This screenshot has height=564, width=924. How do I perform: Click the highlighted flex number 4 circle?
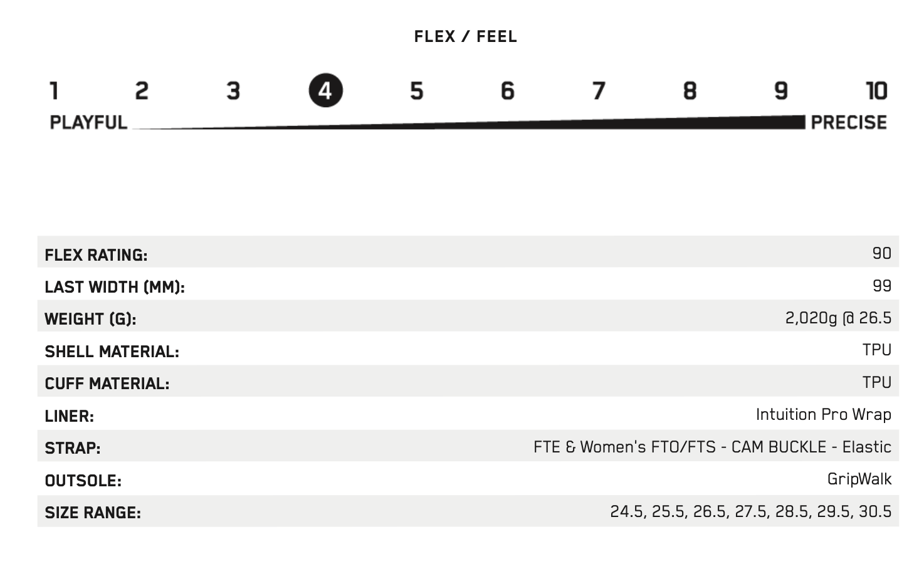(325, 91)
